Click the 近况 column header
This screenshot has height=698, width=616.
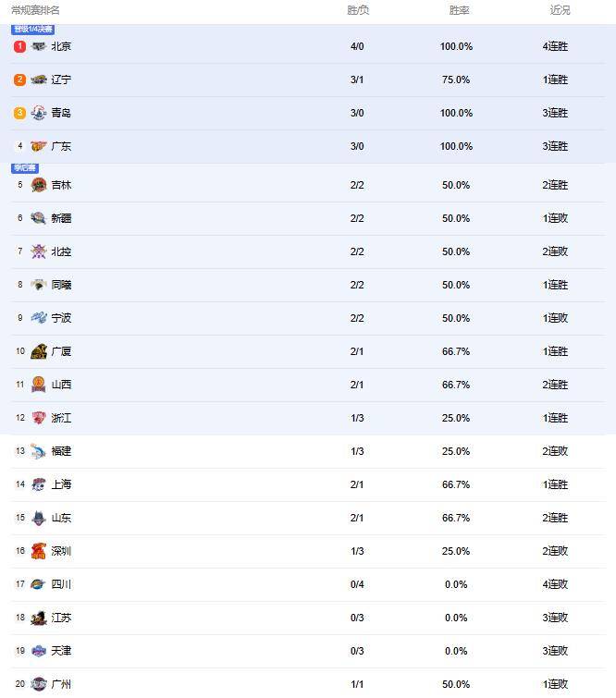pyautogui.click(x=560, y=10)
